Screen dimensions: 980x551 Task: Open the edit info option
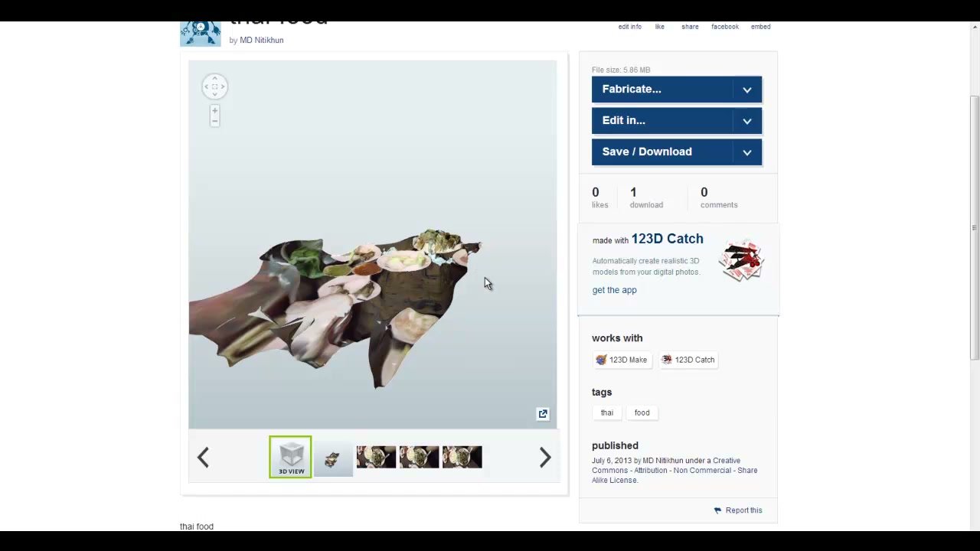tap(630, 27)
